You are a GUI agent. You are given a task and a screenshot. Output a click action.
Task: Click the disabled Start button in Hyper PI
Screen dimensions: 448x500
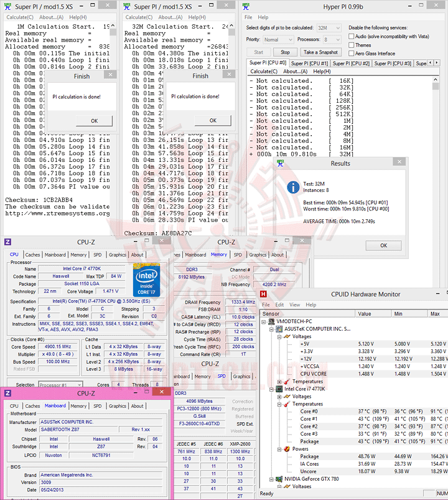pyautogui.click(x=259, y=52)
